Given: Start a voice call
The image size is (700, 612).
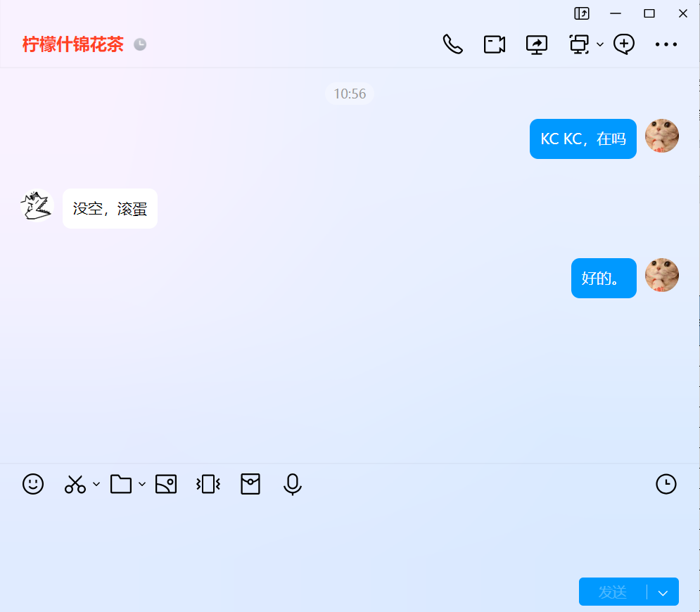Looking at the screenshot, I should (452, 44).
